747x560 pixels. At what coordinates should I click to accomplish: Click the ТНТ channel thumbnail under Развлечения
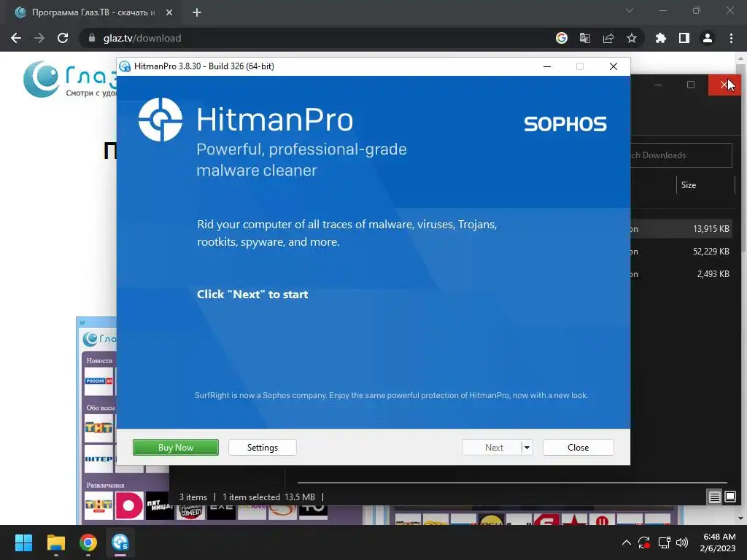(x=98, y=506)
